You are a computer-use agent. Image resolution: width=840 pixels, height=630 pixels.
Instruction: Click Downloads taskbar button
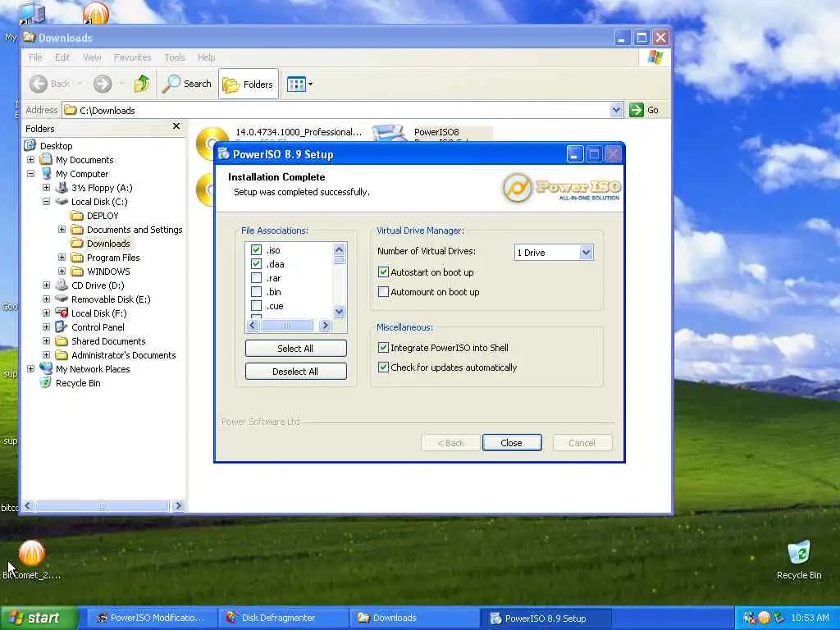[414, 619]
